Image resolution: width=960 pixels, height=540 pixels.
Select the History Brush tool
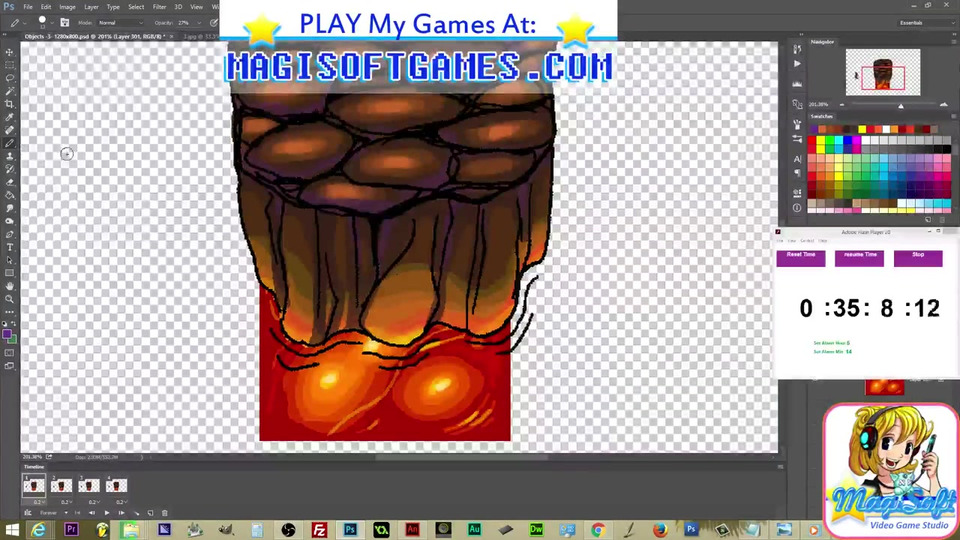tap(9, 169)
